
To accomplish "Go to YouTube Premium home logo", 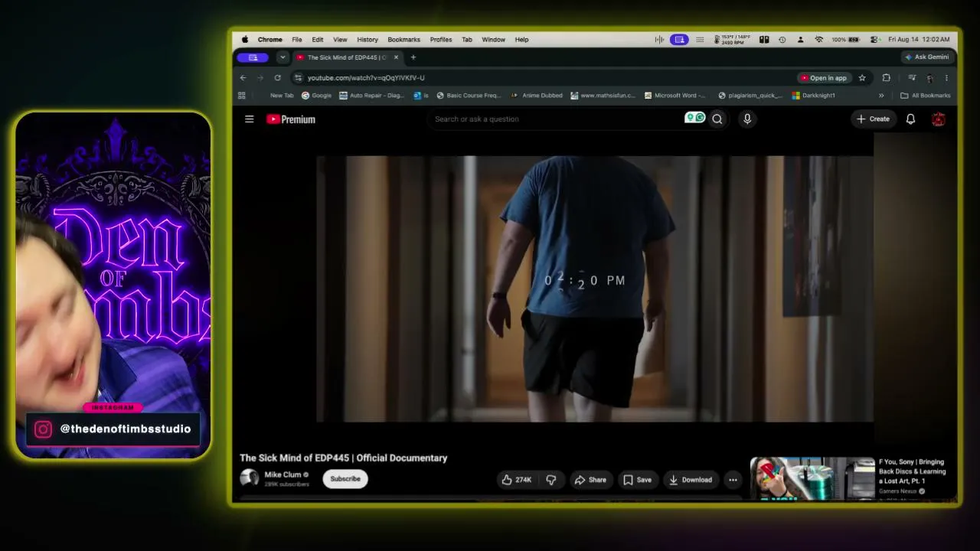I will pyautogui.click(x=291, y=119).
